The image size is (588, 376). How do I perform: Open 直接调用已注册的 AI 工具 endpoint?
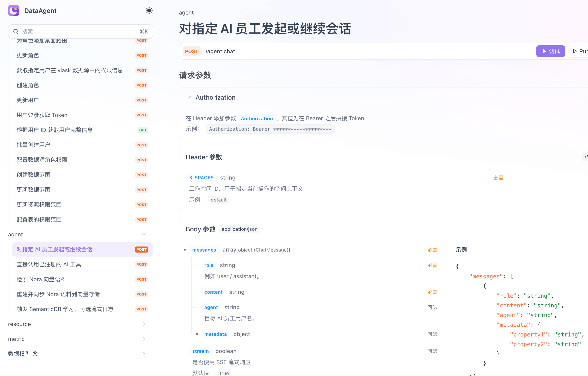coord(49,264)
